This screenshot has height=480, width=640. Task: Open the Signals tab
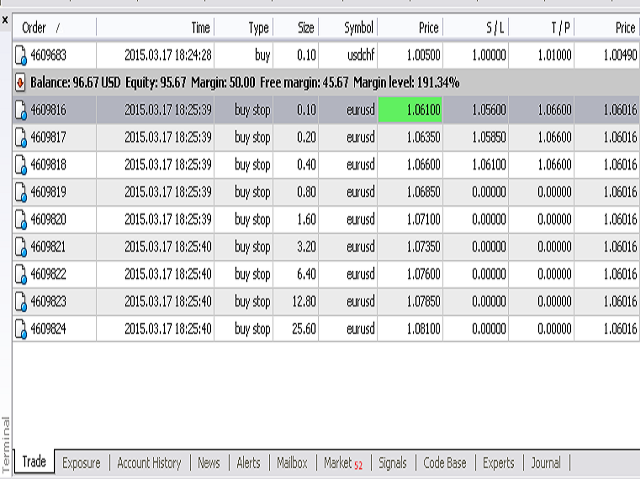(x=392, y=463)
